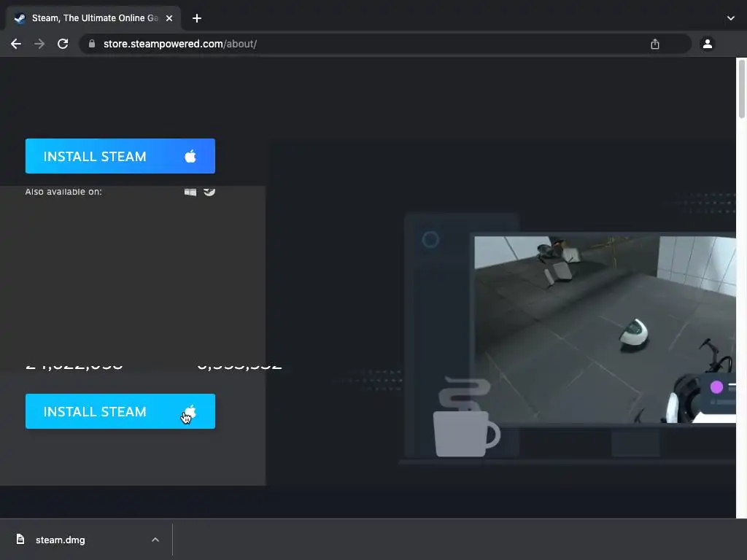Close the Steam tab

pos(169,18)
